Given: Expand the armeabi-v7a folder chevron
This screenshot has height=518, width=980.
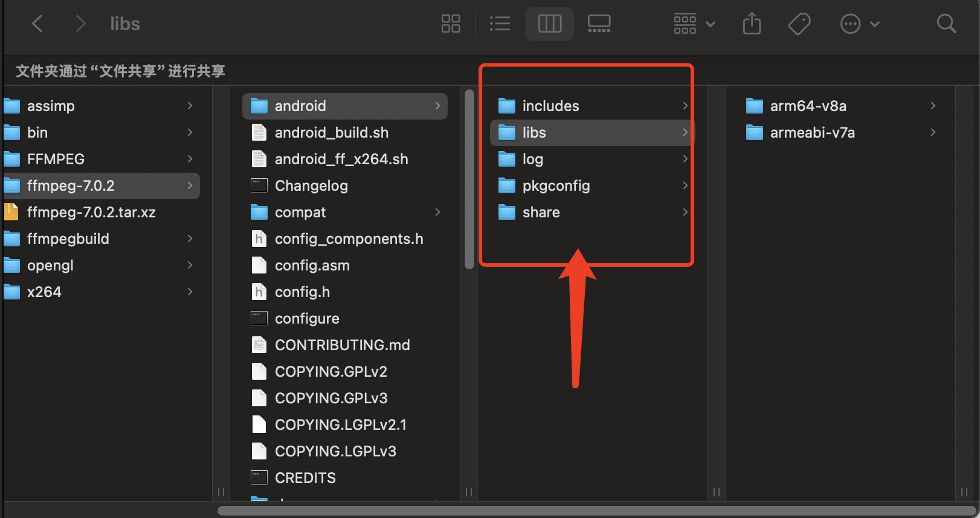Looking at the screenshot, I should [x=933, y=133].
